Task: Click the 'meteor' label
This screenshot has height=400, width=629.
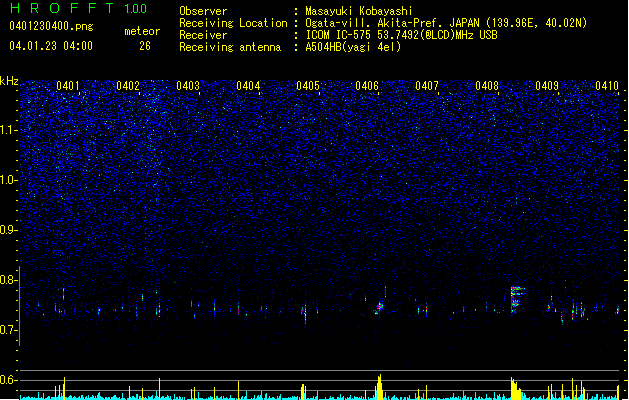Action: (142, 31)
